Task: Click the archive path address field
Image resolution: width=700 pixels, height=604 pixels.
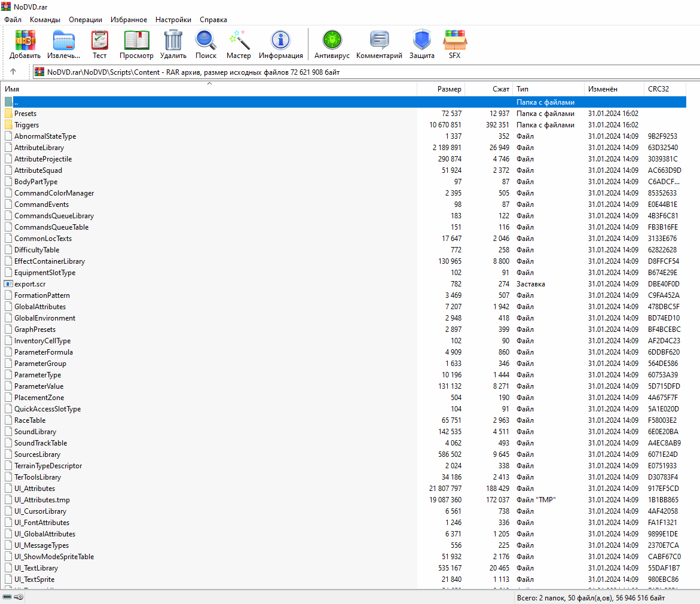Action: (x=366, y=72)
